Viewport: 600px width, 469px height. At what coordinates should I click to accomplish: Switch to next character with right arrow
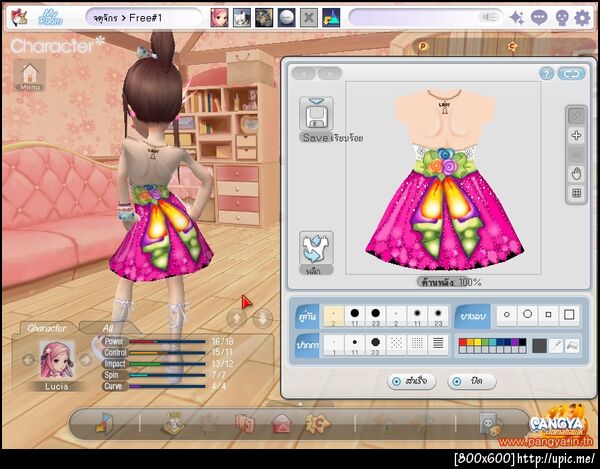(x=86, y=360)
